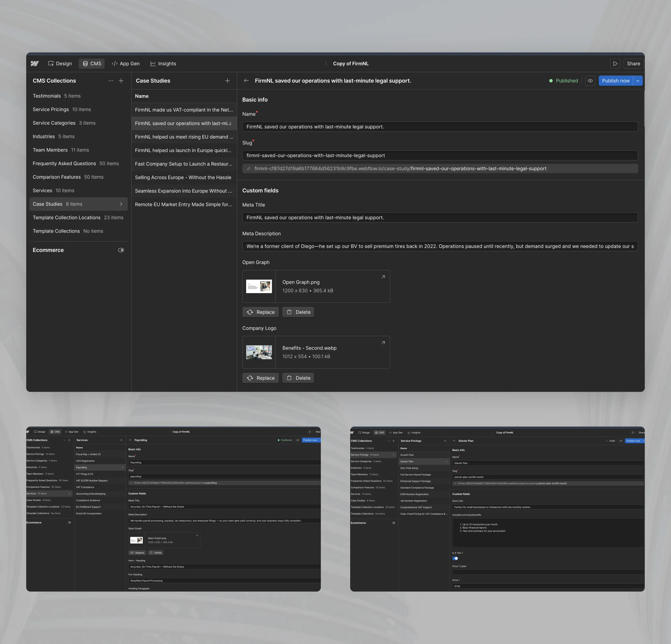Expand the Open Graph.png image preview arrow
This screenshot has height=644, width=671.
pos(383,277)
